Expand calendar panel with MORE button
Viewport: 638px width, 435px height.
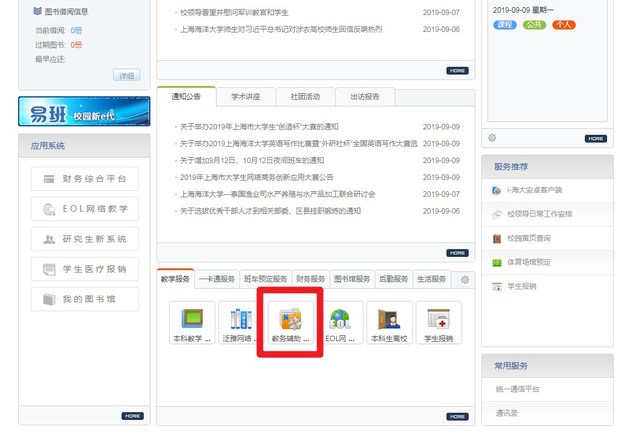595,138
